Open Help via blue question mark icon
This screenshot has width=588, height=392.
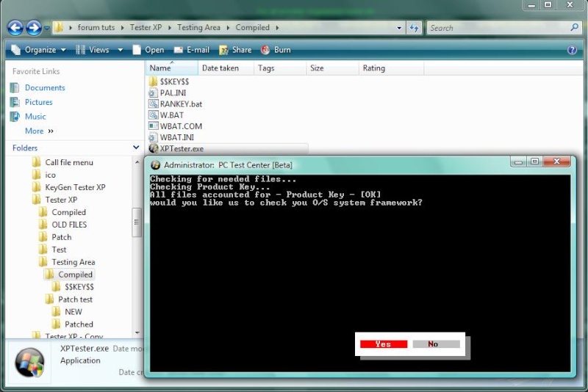[x=572, y=50]
